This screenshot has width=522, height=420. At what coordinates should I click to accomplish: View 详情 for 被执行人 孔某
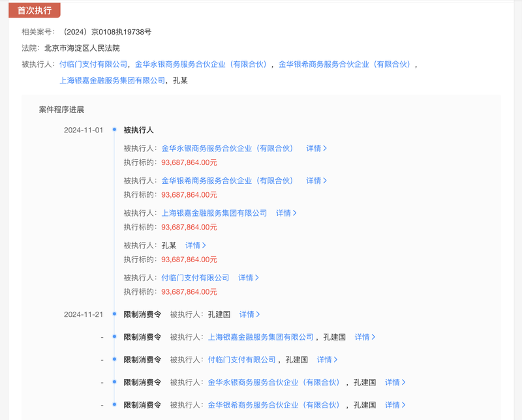tap(195, 245)
